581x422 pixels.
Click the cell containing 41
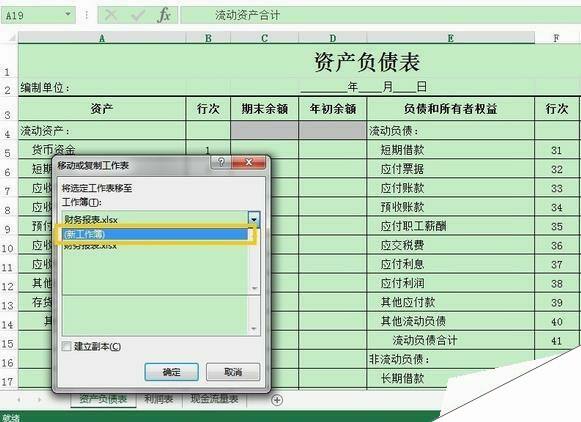(x=556, y=340)
